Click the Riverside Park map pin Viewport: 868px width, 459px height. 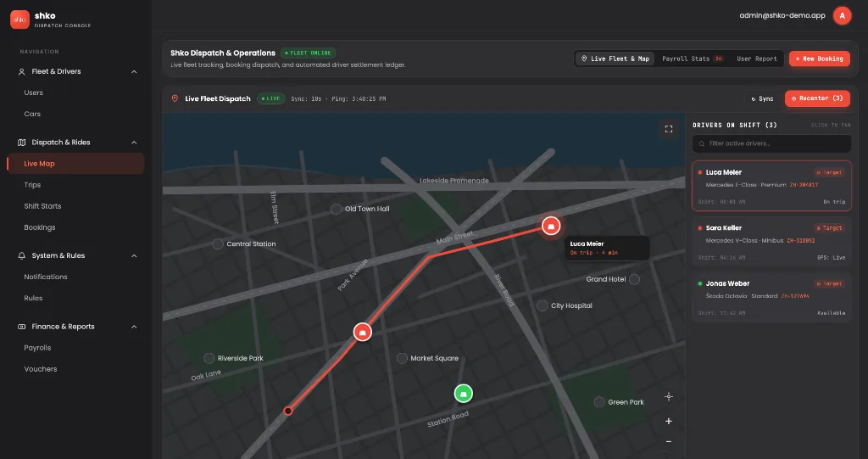pyautogui.click(x=209, y=358)
